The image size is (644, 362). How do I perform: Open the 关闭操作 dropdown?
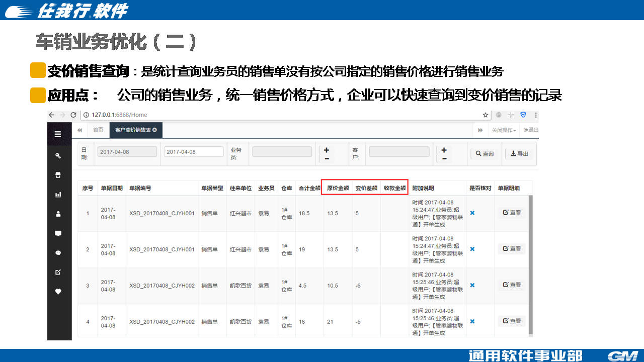click(504, 130)
